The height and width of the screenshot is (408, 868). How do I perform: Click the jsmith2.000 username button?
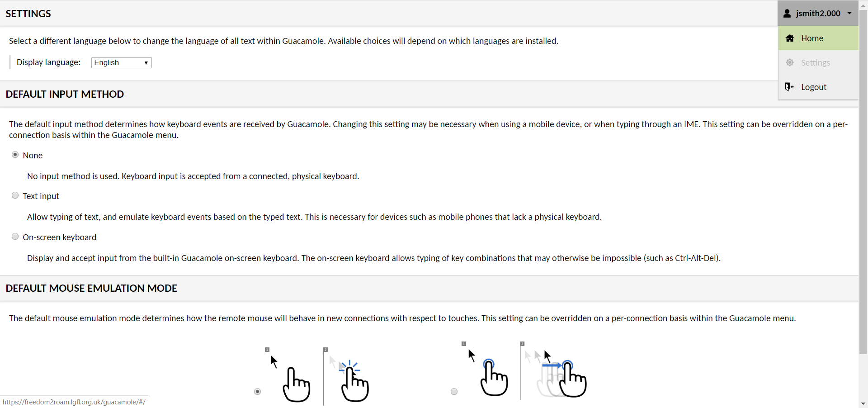[x=818, y=13]
